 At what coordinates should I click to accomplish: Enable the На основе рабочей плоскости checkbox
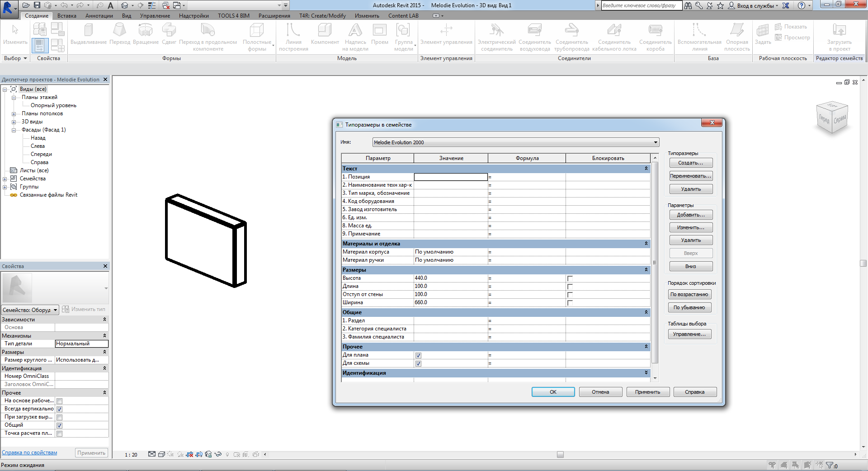click(59, 401)
